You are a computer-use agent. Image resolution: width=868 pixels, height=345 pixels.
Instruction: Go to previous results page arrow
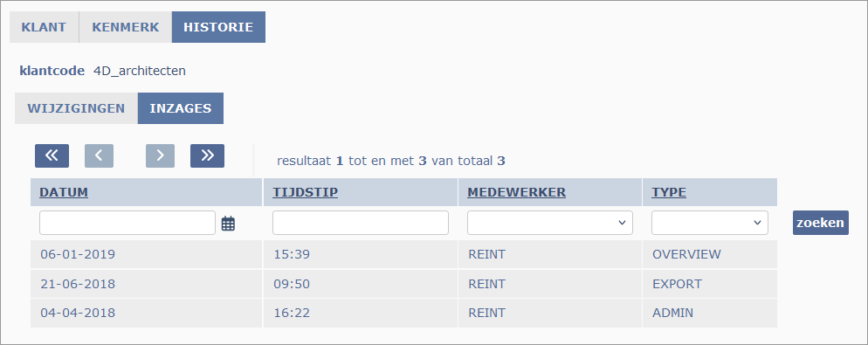pos(99,156)
